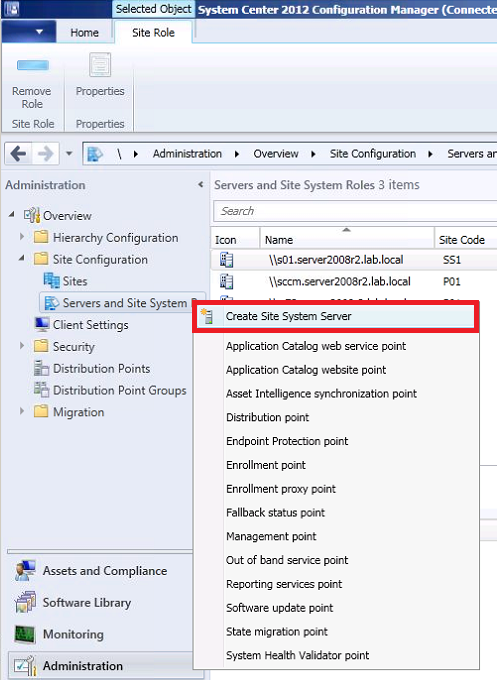Viewport: 497px width, 680px height.
Task: Sort by the Name column header
Action: (347, 239)
